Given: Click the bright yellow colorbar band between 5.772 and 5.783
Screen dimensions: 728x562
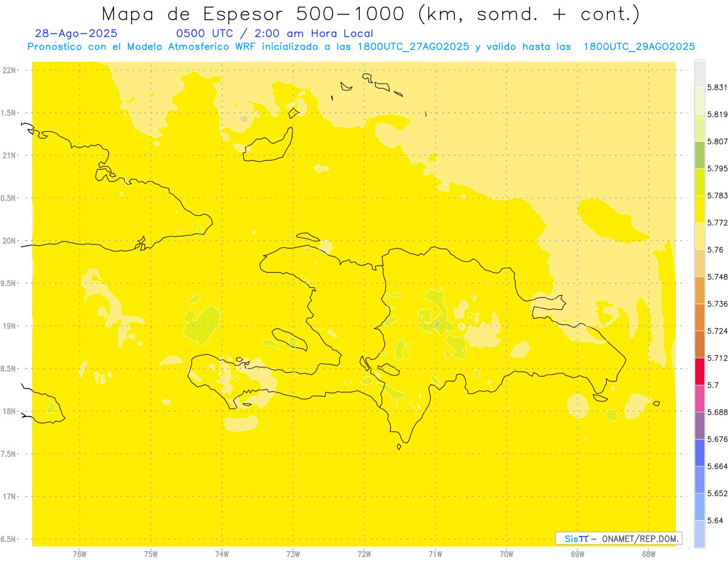Looking at the screenshot, I should pyautogui.click(x=699, y=209).
